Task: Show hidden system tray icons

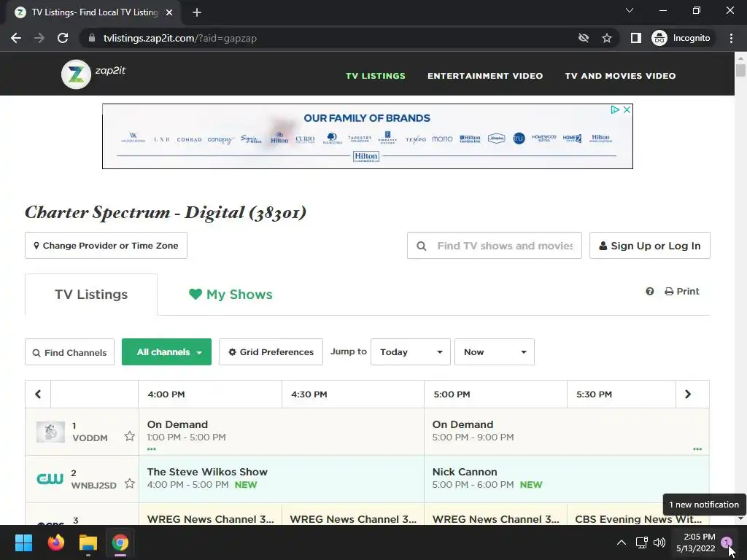Action: click(x=622, y=542)
